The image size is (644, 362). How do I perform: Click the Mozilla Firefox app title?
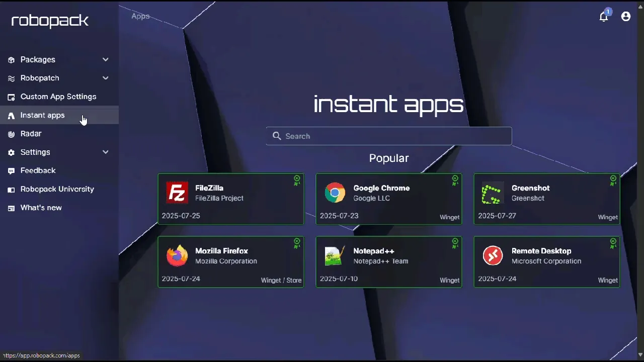221,251
